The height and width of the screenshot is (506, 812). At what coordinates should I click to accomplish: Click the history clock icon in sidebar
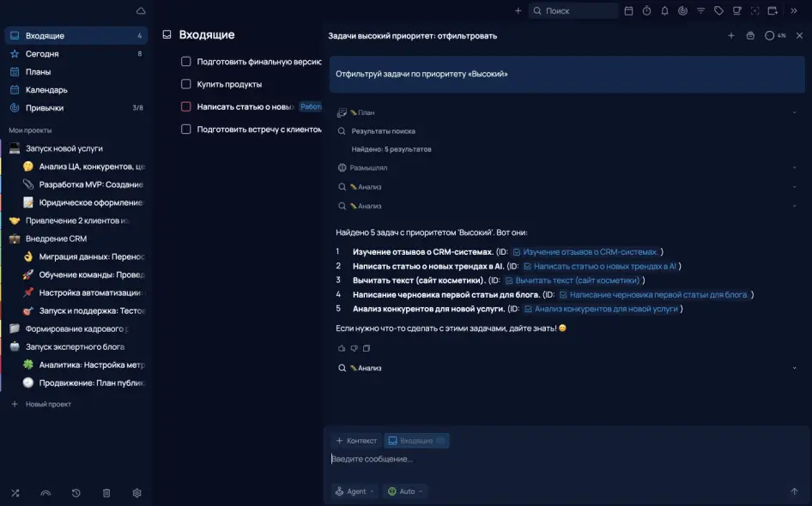76,493
